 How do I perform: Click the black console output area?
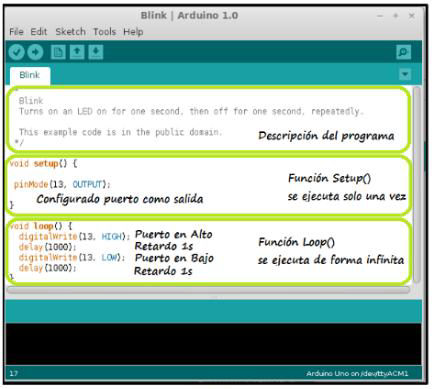213,344
